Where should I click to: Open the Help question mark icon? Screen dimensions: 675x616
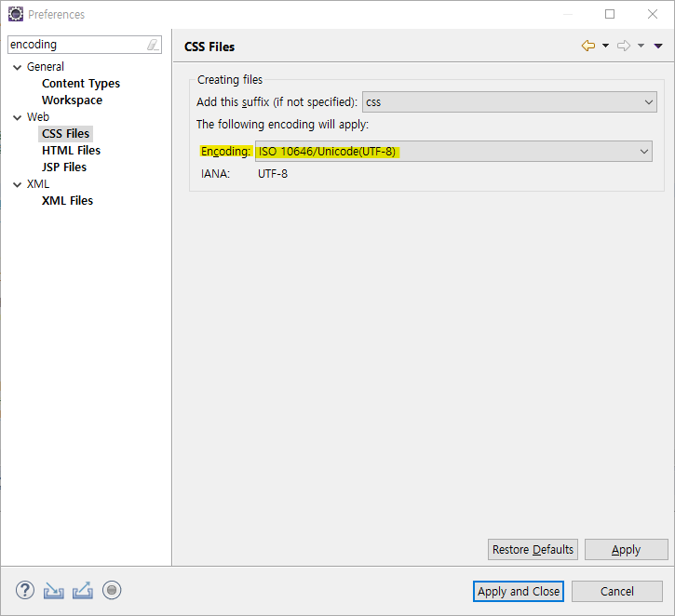point(25,590)
